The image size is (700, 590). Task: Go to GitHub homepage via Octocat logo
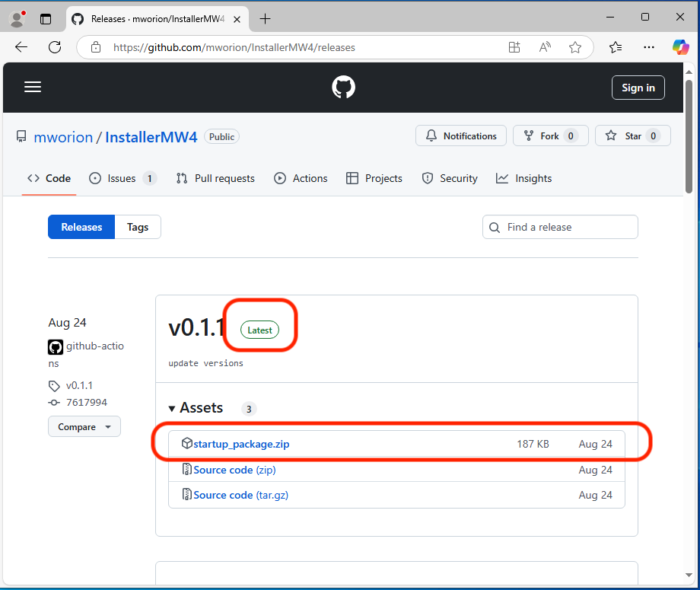pyautogui.click(x=343, y=87)
